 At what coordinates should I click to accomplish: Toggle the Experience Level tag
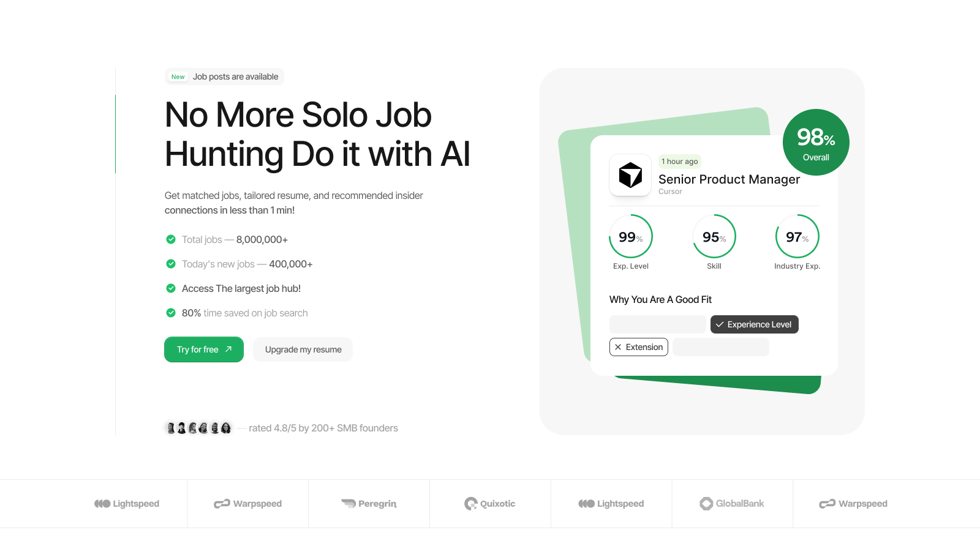tap(754, 324)
